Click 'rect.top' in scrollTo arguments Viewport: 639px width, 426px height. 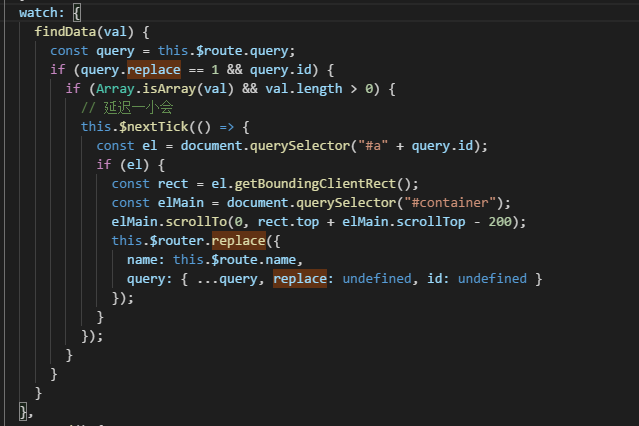coord(288,222)
